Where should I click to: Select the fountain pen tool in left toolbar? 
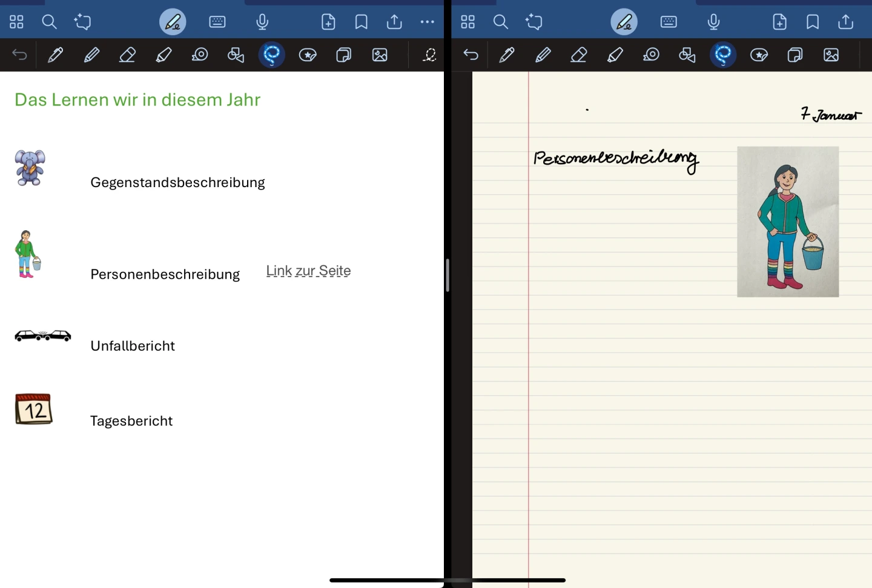[x=55, y=55]
